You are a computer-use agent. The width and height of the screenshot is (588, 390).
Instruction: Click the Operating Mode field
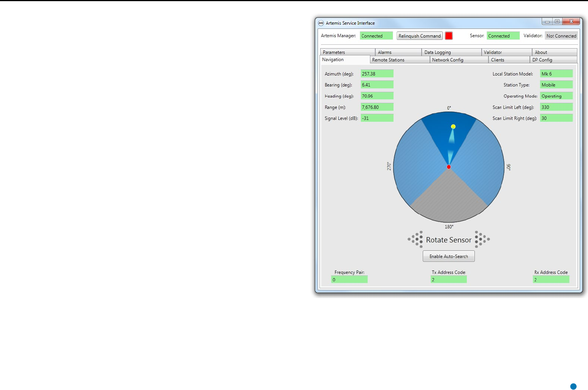click(x=556, y=96)
